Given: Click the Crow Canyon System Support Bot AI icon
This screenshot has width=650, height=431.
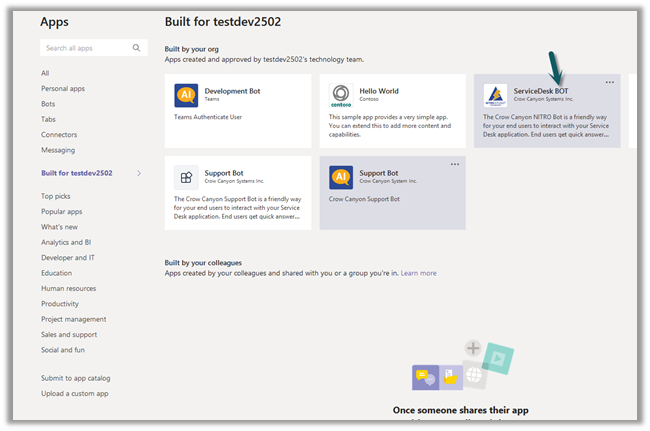Looking at the screenshot, I should point(341,177).
